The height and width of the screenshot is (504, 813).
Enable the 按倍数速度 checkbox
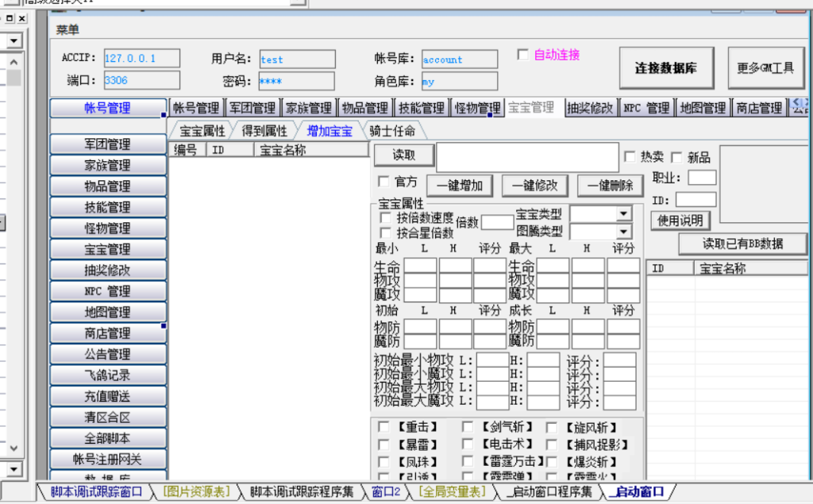click(x=386, y=217)
